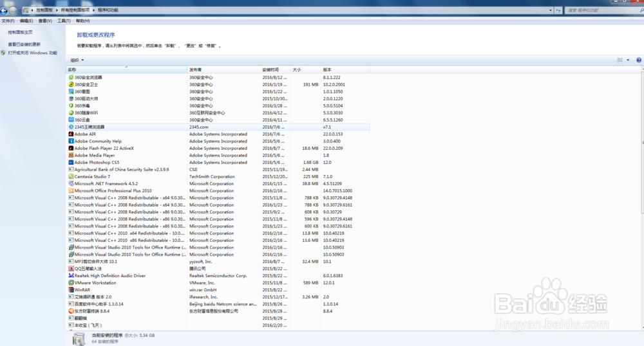Click the 东方财富终端 orange icon
This screenshot has height=346, width=644.
click(x=71, y=311)
